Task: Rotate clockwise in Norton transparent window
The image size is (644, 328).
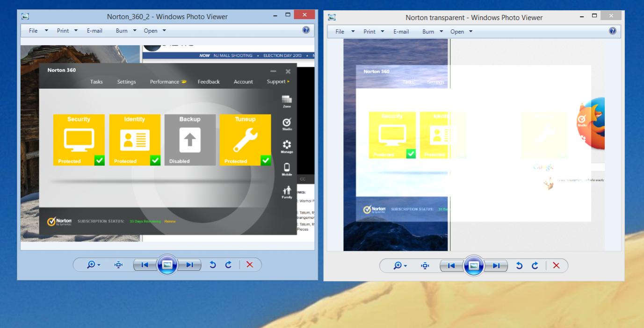Action: pyautogui.click(x=535, y=265)
